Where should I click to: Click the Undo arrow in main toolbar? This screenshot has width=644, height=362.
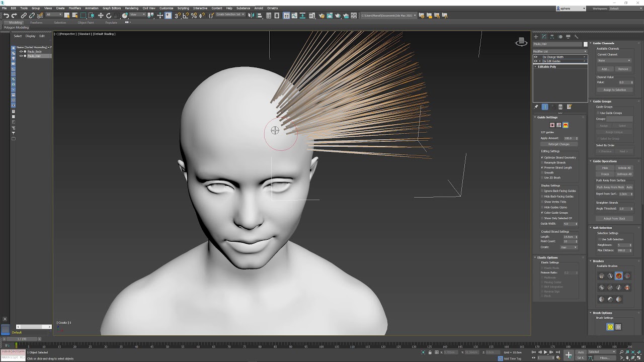coord(6,16)
